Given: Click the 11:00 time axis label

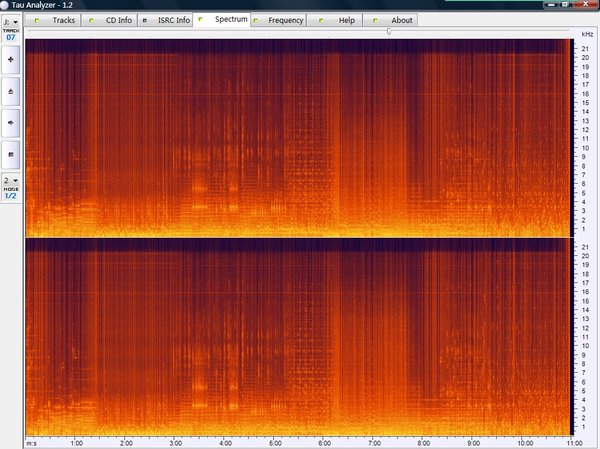Looking at the screenshot, I should 575,443.
